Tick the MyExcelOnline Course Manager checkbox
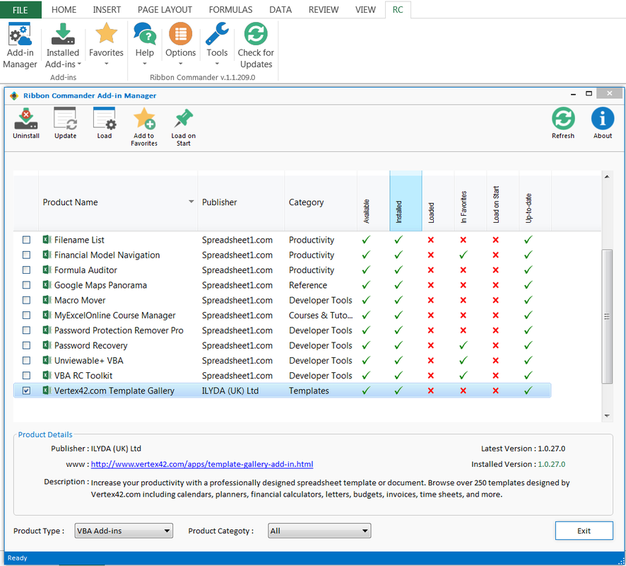The height and width of the screenshot is (566, 626). (26, 315)
